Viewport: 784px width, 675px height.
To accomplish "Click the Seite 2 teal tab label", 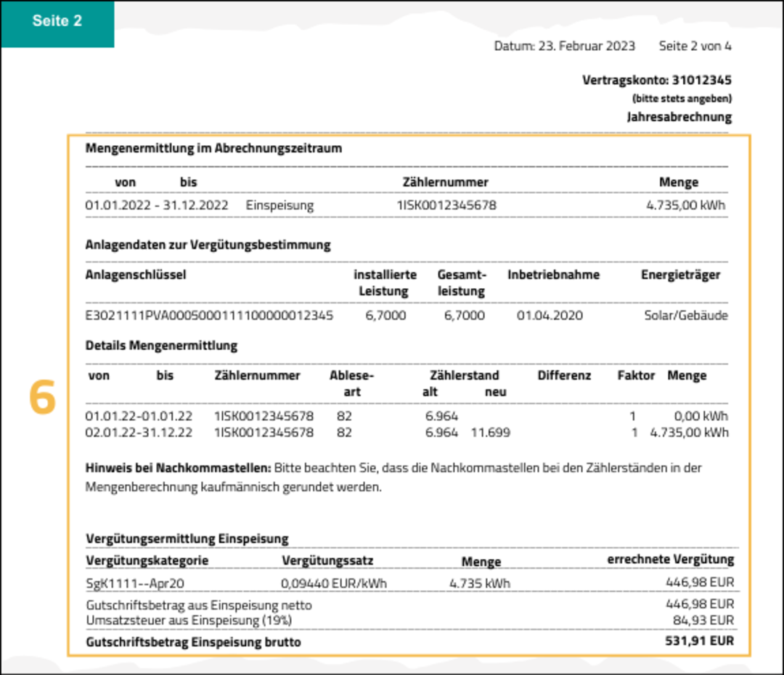I will coord(57,21).
